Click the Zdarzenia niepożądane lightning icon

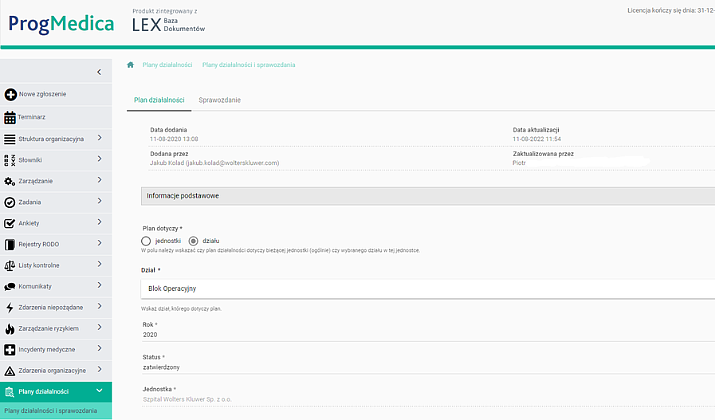coord(11,307)
